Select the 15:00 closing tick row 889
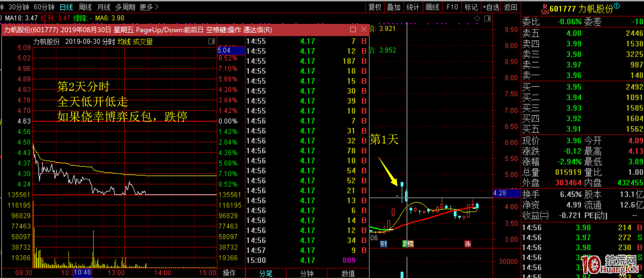The width and height of the screenshot is (644, 278). click(x=307, y=260)
